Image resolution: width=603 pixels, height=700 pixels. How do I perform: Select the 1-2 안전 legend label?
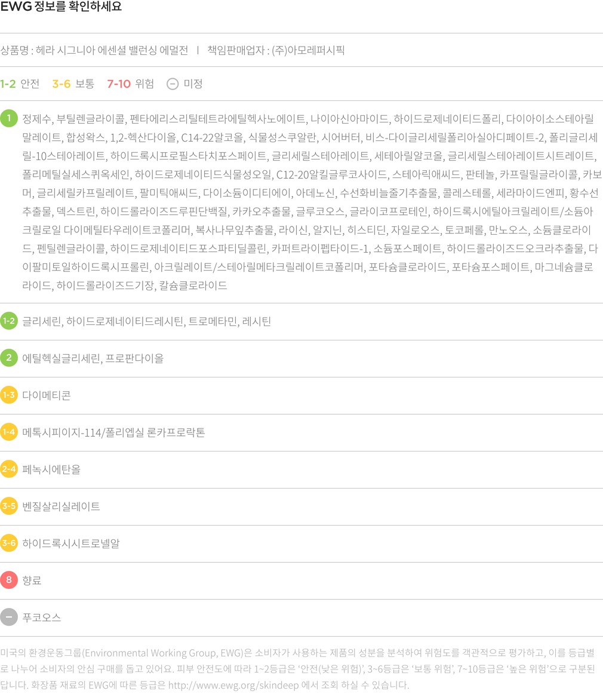tap(20, 84)
